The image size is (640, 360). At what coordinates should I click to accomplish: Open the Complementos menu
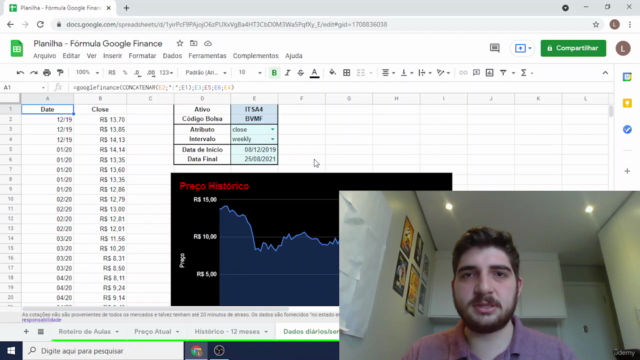pyautogui.click(x=256, y=56)
